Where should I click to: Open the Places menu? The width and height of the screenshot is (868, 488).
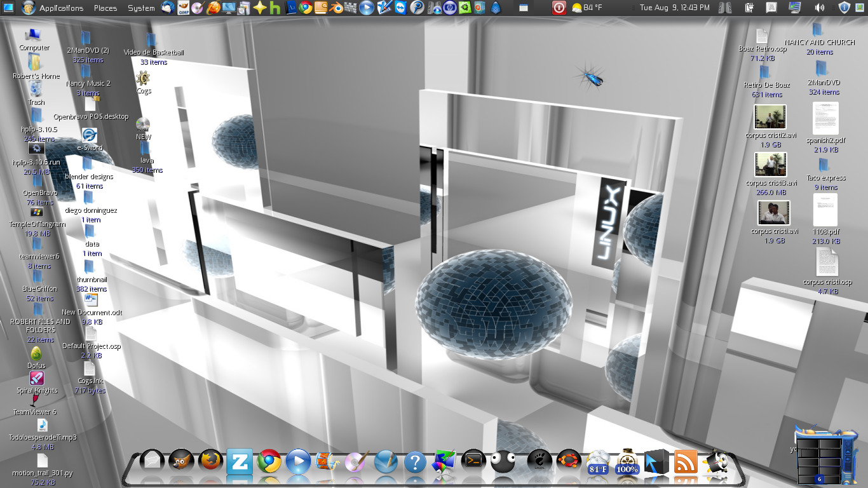point(105,8)
